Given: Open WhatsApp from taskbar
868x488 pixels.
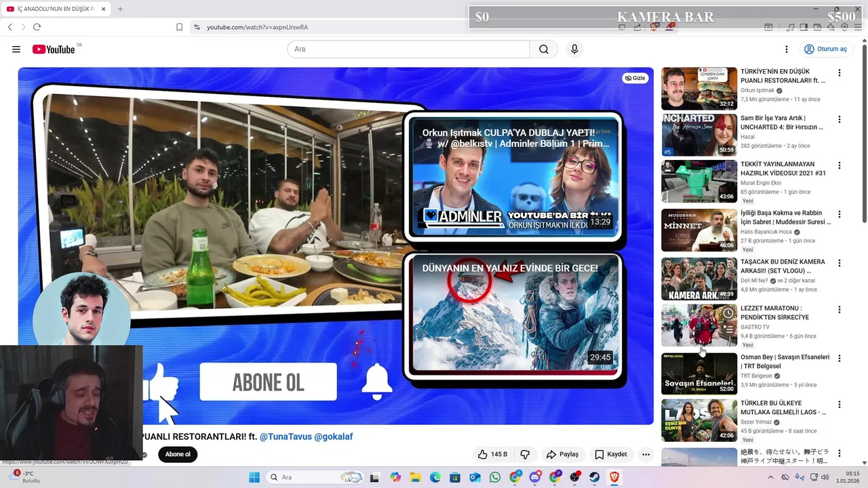Looking at the screenshot, I should tap(495, 477).
